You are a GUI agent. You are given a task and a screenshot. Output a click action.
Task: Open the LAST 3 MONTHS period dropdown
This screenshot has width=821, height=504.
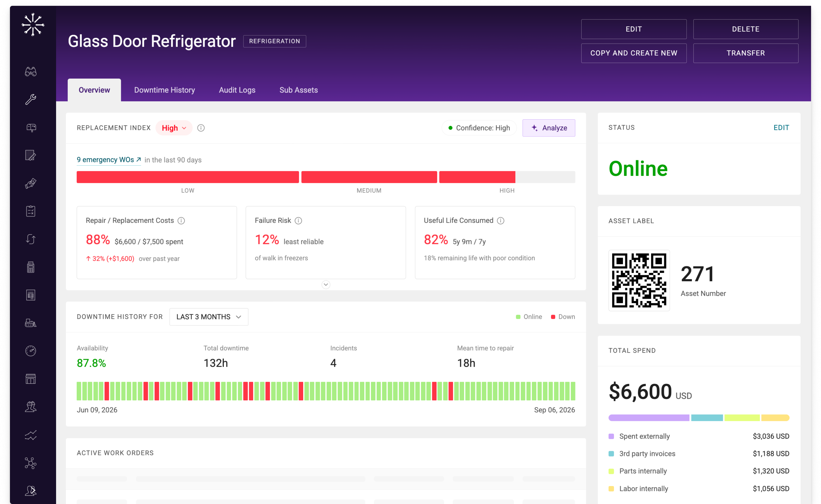coord(209,317)
